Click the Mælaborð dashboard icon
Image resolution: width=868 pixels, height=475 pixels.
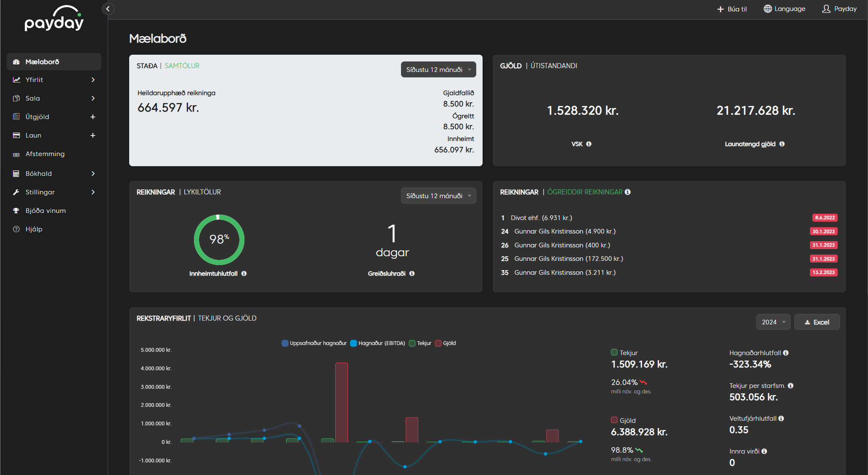pyautogui.click(x=16, y=62)
